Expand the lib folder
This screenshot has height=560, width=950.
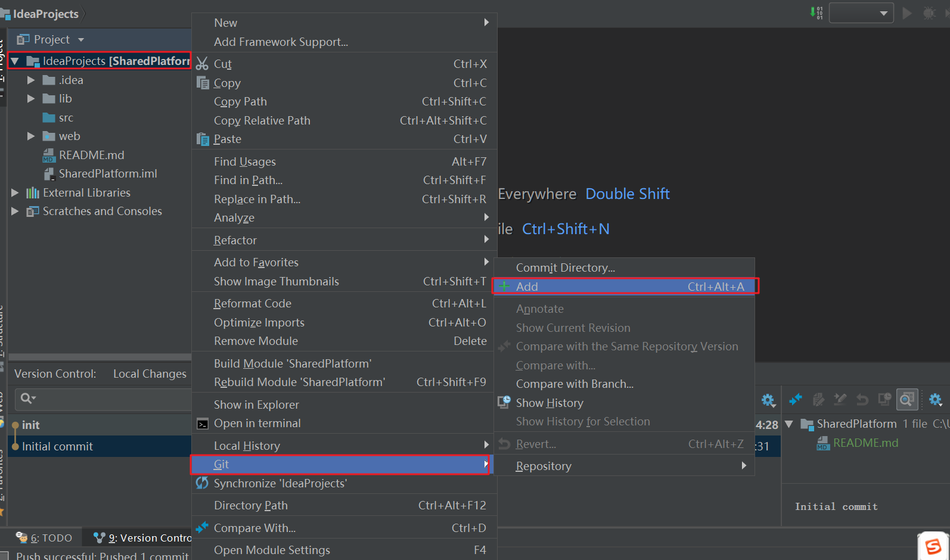pos(31,99)
